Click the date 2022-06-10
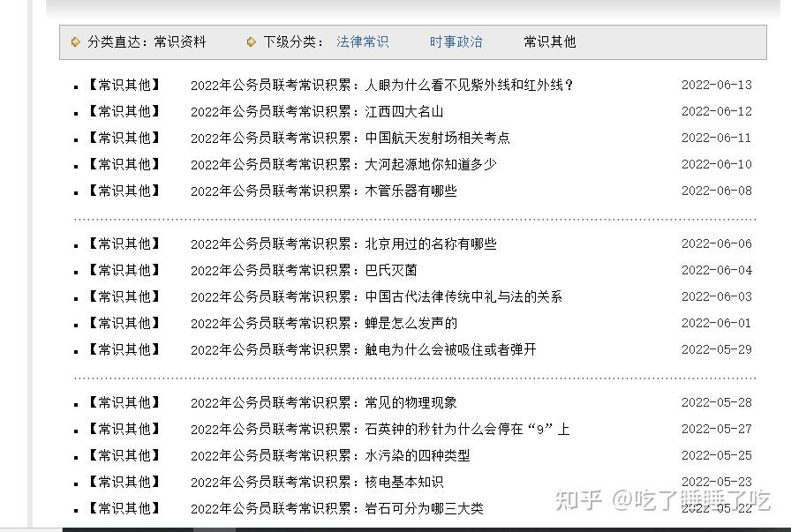791x532 pixels. (x=716, y=164)
